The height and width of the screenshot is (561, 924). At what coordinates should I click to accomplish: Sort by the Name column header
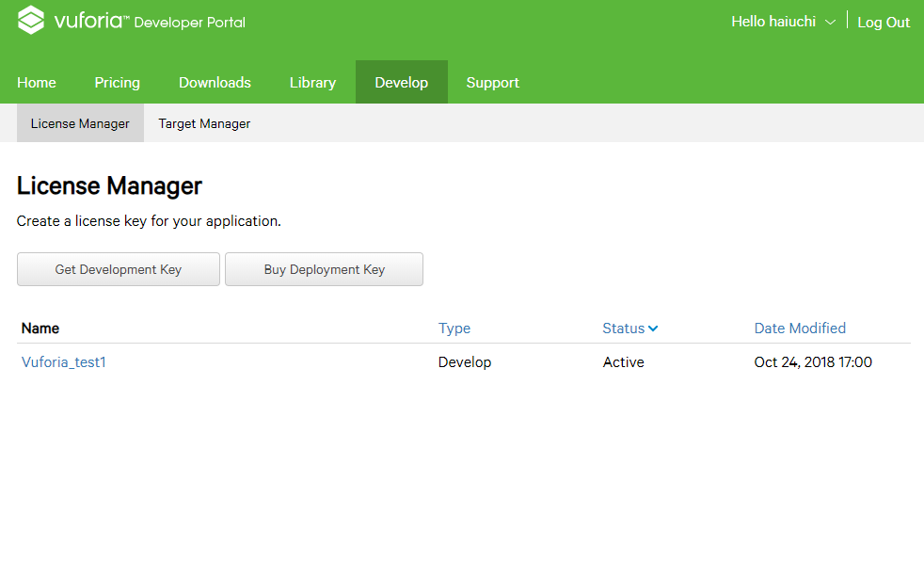click(40, 329)
